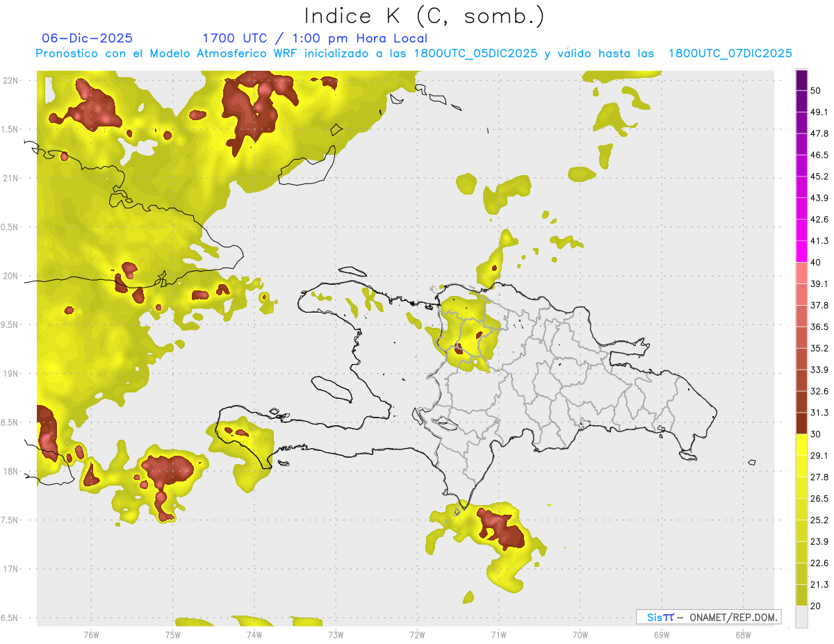Click colorbar value '49.1'

[x=819, y=112]
